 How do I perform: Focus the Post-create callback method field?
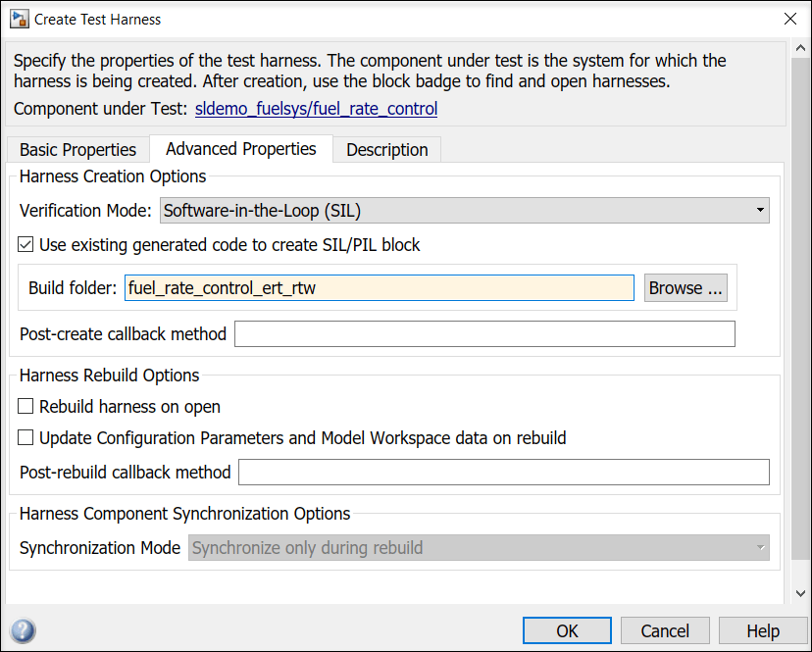pyautogui.click(x=484, y=334)
